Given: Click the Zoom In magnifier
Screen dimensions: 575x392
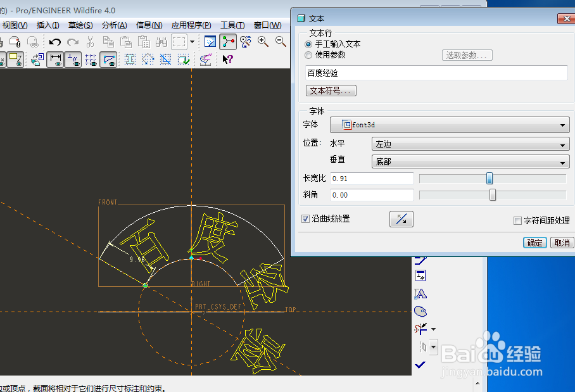Looking at the screenshot, I should coord(263,42).
